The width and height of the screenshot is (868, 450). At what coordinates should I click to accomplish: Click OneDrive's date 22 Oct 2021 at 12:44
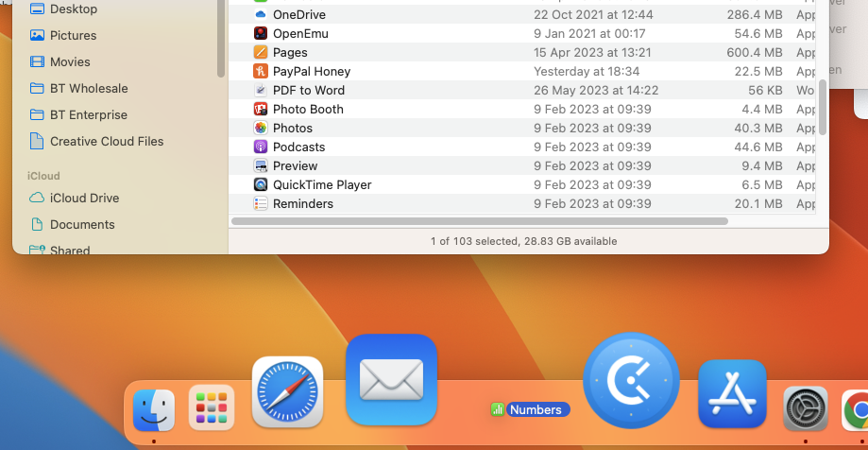click(x=593, y=14)
